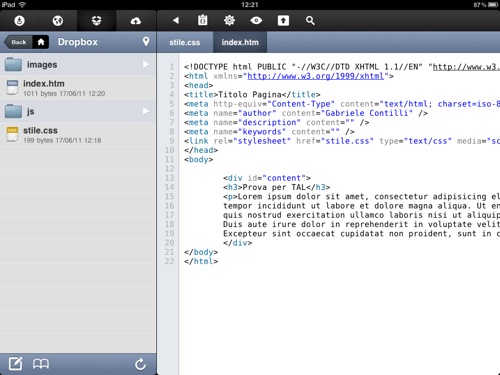The height and width of the screenshot is (375, 500).
Task: Go to home directory icon
Action: click(41, 42)
